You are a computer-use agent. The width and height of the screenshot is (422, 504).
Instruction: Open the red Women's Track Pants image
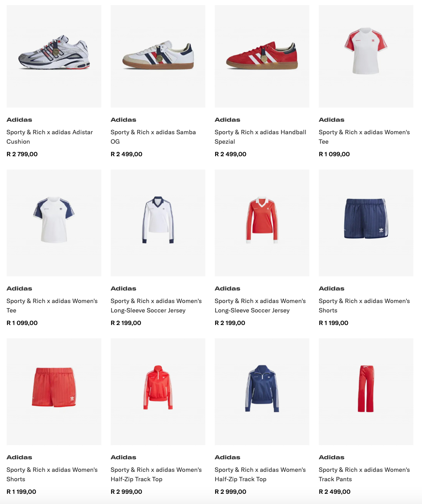(366, 392)
